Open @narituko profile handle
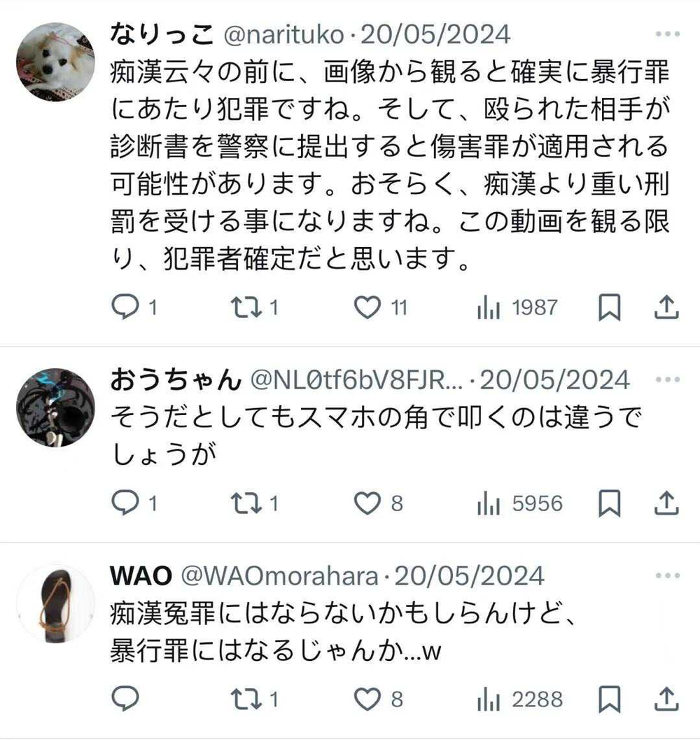Image resolution: width=700 pixels, height=740 pixels. pyautogui.click(x=283, y=34)
